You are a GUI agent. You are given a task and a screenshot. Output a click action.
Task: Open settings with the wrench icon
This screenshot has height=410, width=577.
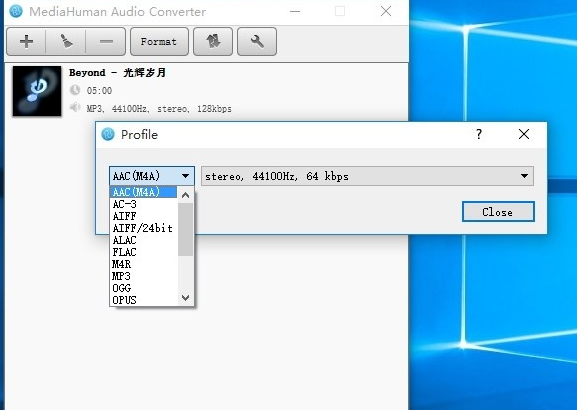pos(257,41)
